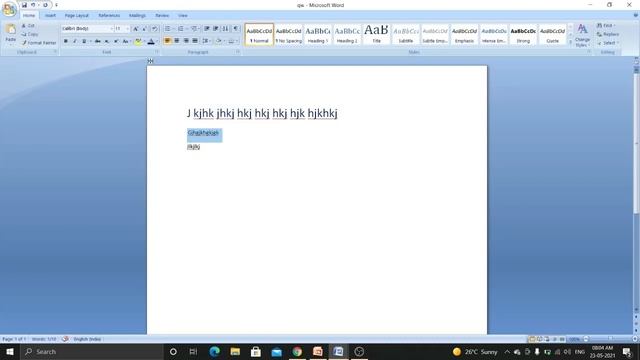
Task: Apply Quote style
Action: [552, 35]
